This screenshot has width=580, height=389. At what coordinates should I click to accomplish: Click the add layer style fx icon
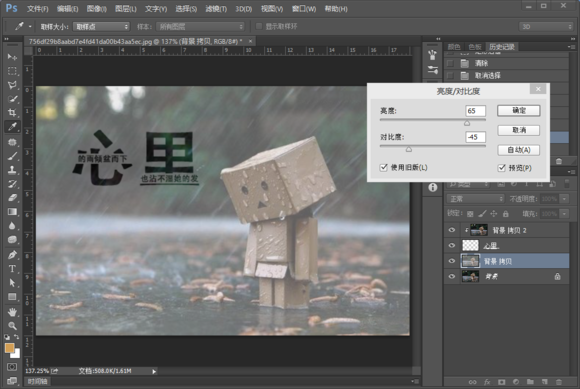click(x=487, y=382)
